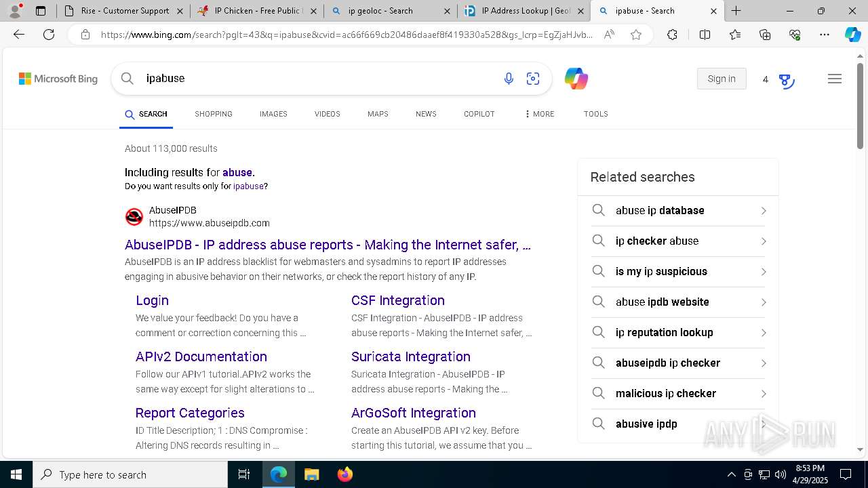Open volume control in system tray
The height and width of the screenshot is (488, 868).
pos(781,474)
